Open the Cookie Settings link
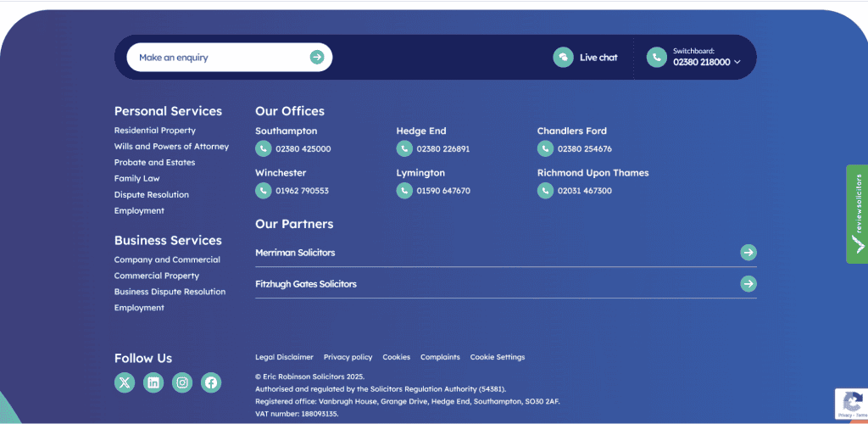The height and width of the screenshot is (424, 868). pos(498,357)
